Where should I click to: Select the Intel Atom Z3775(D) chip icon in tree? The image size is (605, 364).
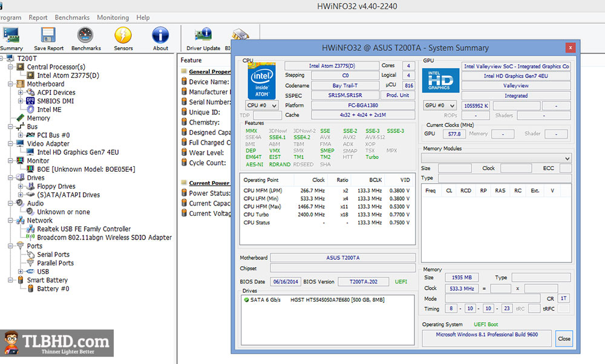click(30, 75)
